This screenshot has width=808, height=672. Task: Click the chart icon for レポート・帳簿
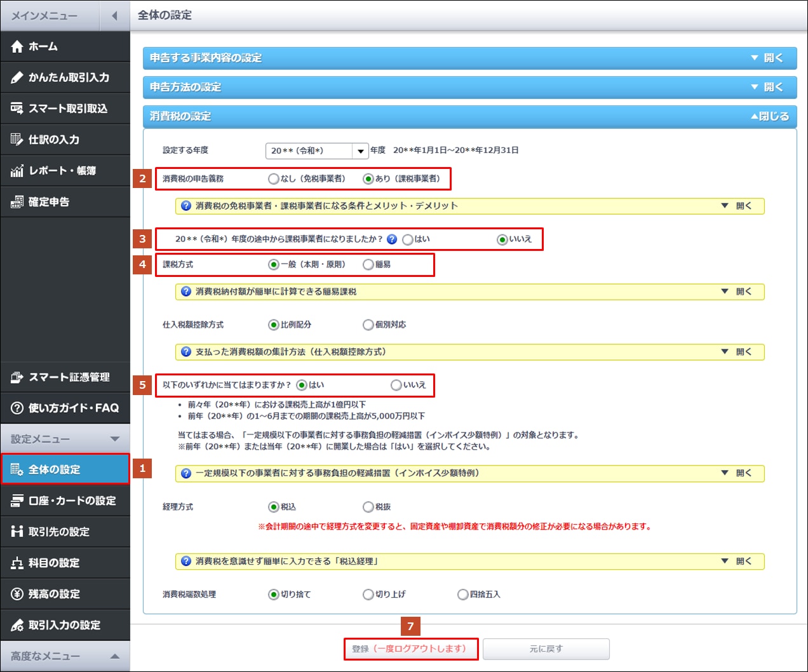[17, 171]
